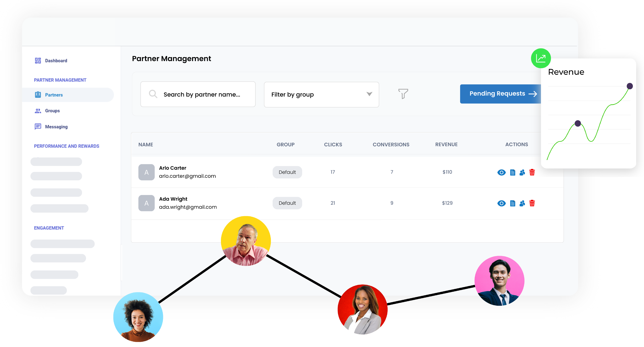Click the funnel filter icon
The width and height of the screenshot is (644, 347).
pos(403,94)
